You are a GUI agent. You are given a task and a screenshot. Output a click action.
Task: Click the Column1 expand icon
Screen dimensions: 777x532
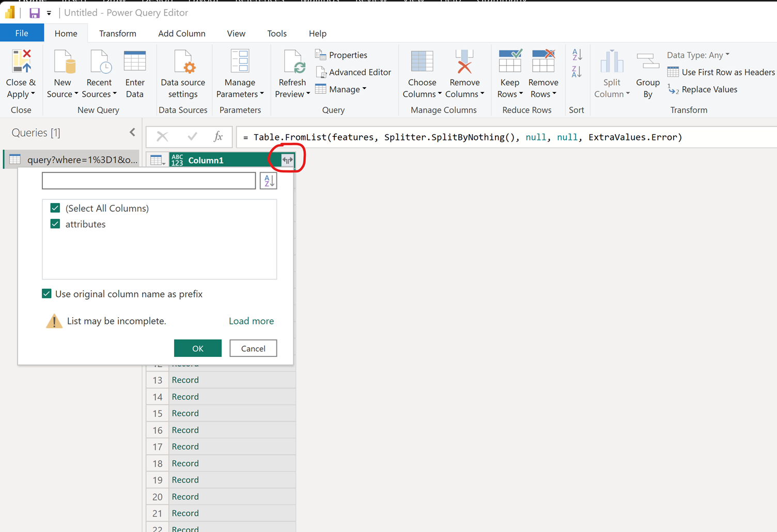287,160
